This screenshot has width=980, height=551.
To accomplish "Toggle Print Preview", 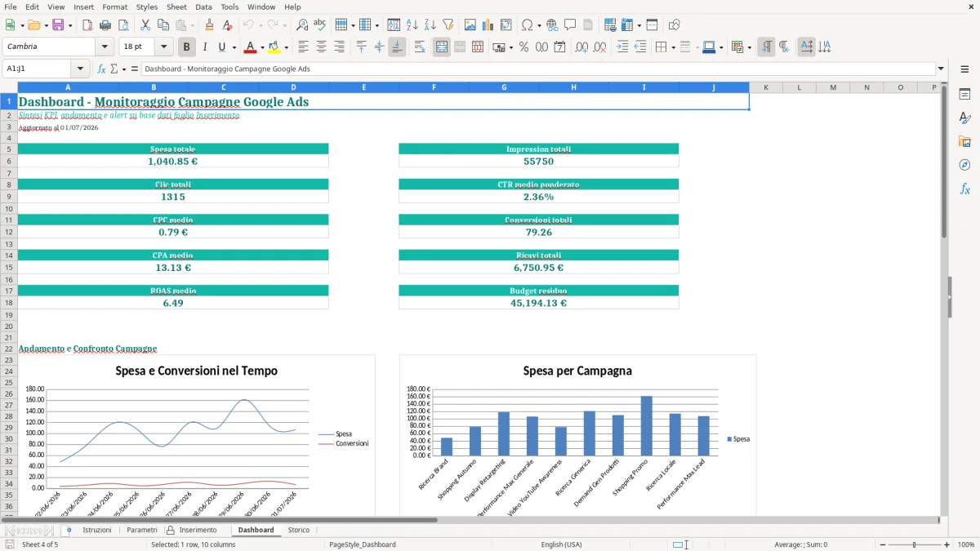I will pyautogui.click(x=123, y=25).
